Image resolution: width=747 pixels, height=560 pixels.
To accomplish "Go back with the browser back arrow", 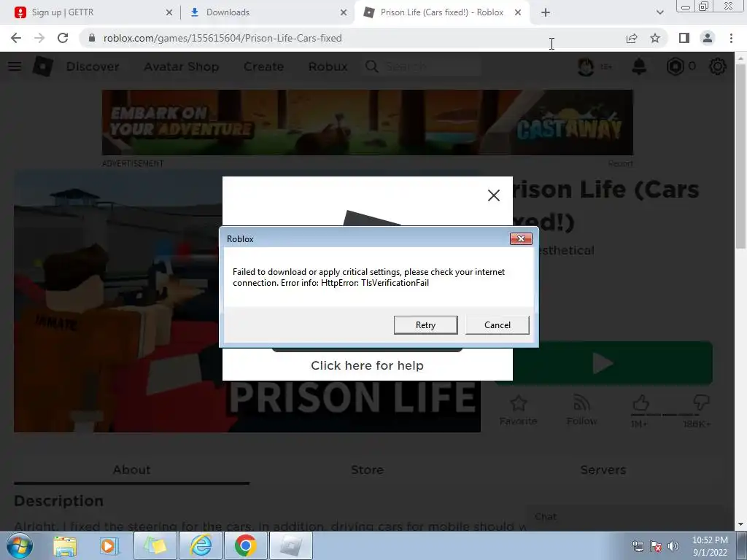I will point(16,38).
